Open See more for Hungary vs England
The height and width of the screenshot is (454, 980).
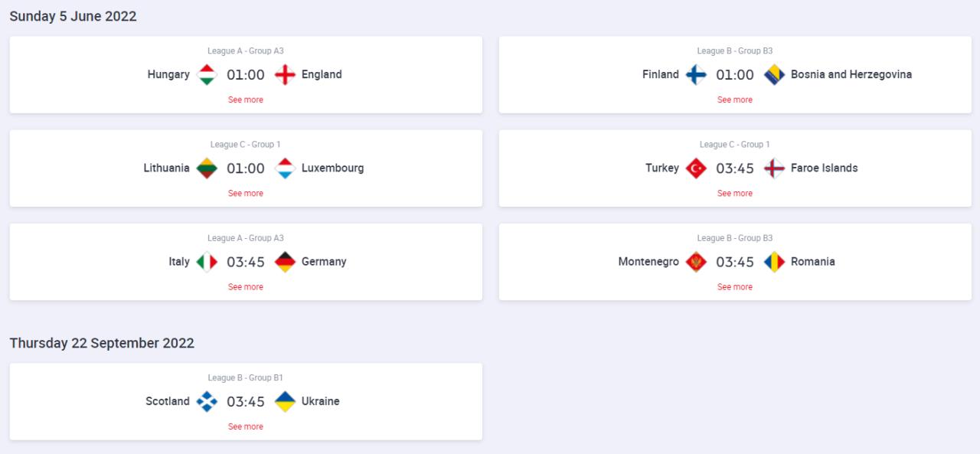[x=246, y=100]
